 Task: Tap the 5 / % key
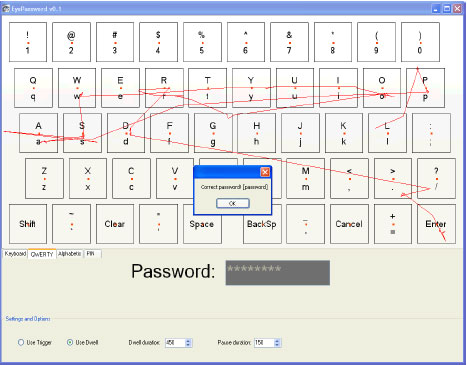point(202,42)
